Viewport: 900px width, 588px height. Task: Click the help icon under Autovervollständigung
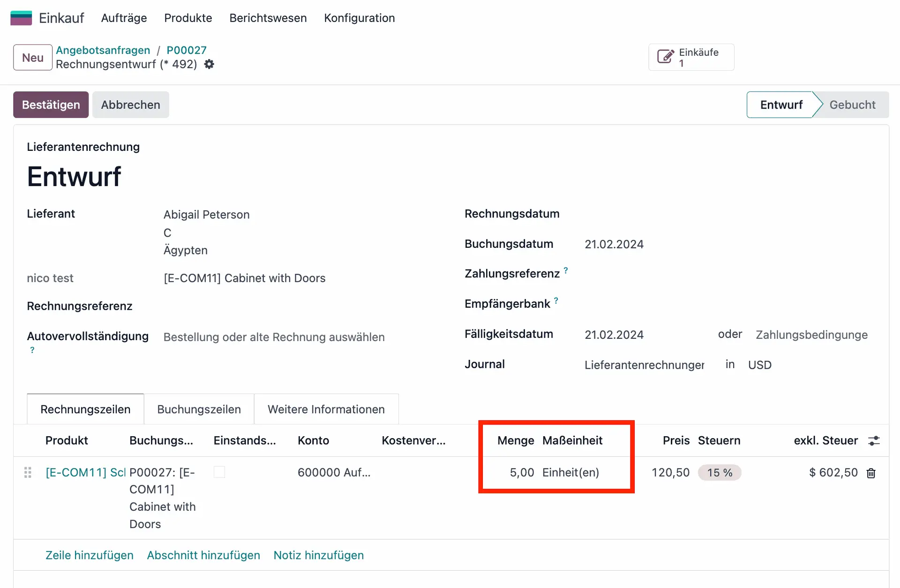(32, 350)
